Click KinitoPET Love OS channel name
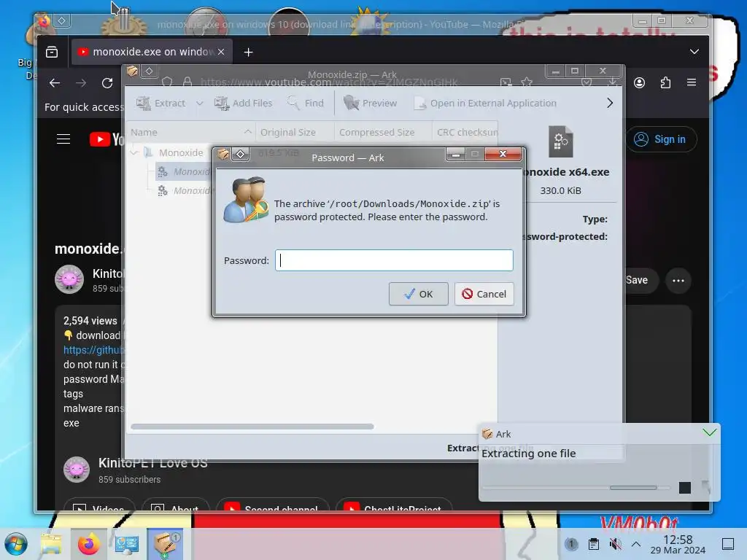Screen dimensions: 747x560 coord(152,463)
